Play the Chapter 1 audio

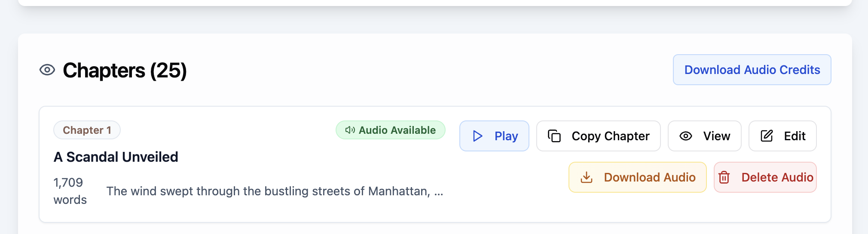[494, 136]
